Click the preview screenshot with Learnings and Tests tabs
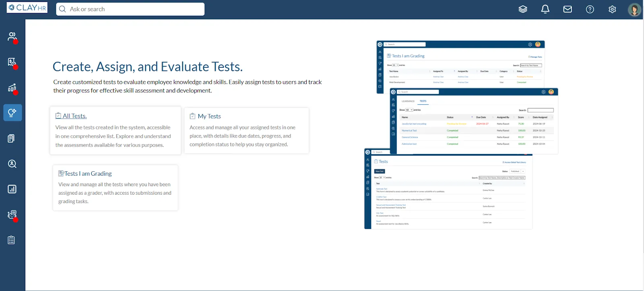 pos(474,121)
